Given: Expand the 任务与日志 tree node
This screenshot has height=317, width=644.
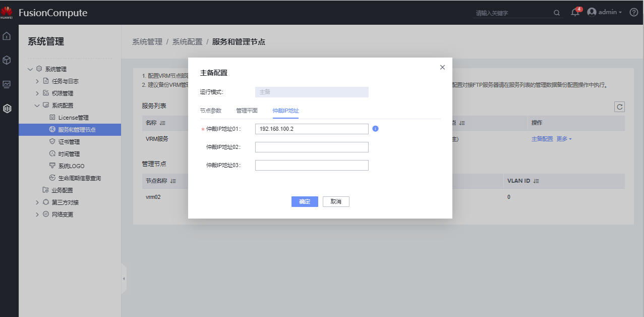Looking at the screenshot, I should tap(37, 81).
